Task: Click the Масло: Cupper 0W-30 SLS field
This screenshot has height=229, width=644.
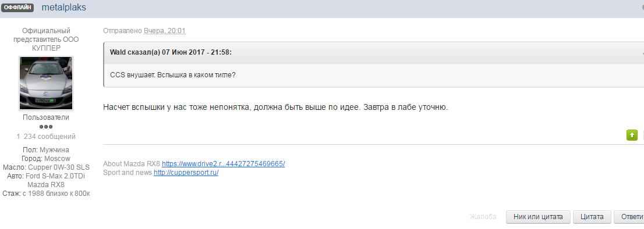Action: click(x=46, y=167)
